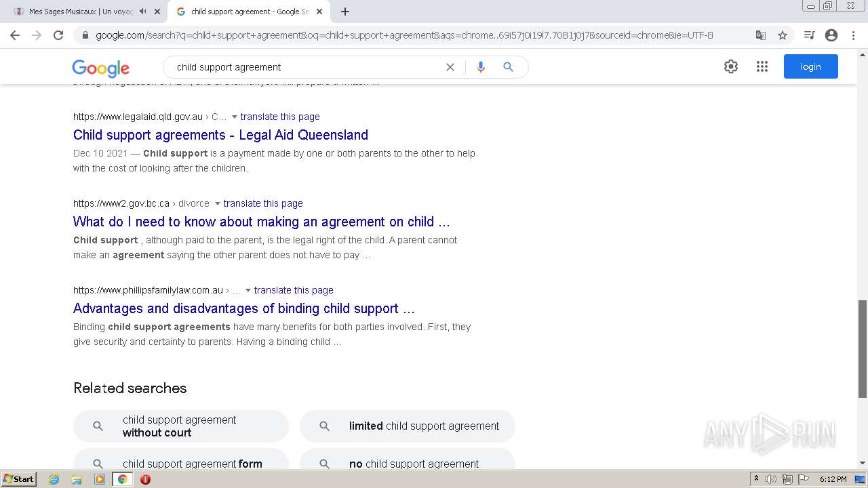Translate the Legal Aid Queensland page
The width and height of the screenshot is (868, 488).
point(280,117)
